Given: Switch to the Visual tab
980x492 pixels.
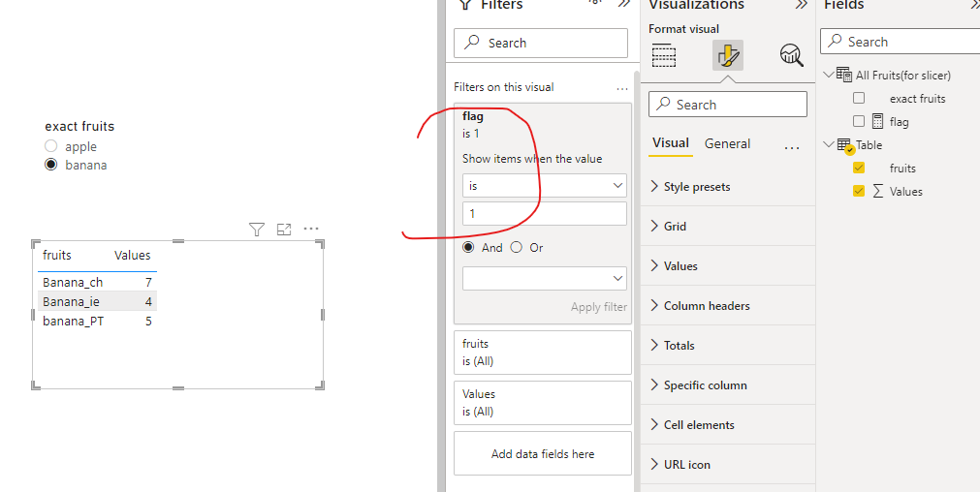Looking at the screenshot, I should (x=671, y=143).
